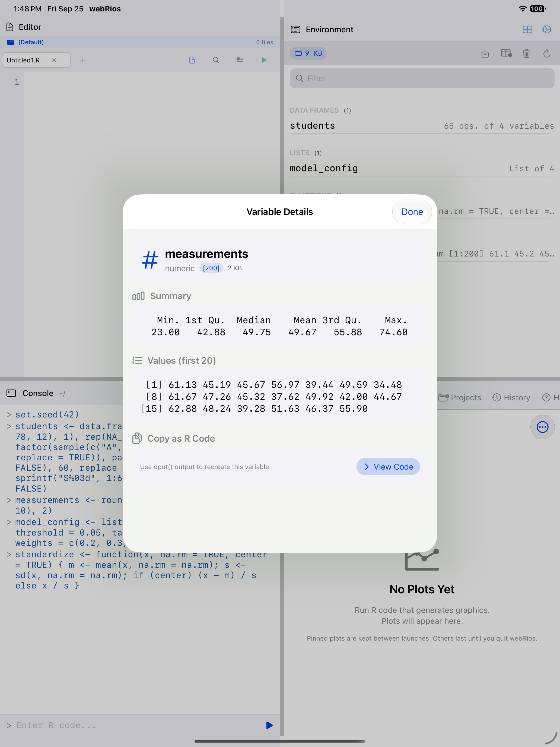The image size is (560, 747).
Task: Submit console command with blue play
Action: [269, 725]
